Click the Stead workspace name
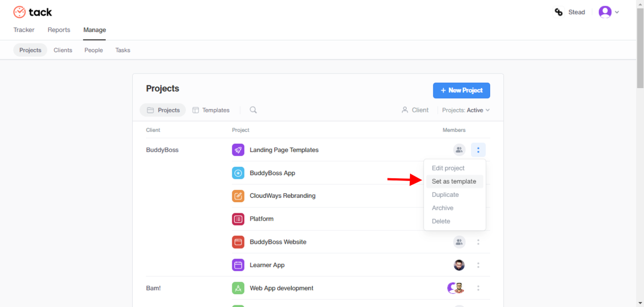The width and height of the screenshot is (644, 307). (576, 12)
